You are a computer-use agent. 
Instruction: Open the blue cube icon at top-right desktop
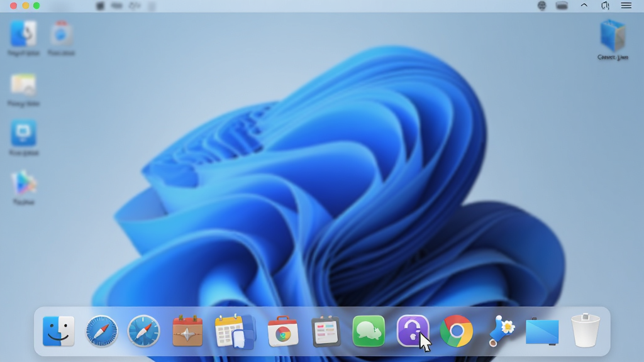coord(613,36)
